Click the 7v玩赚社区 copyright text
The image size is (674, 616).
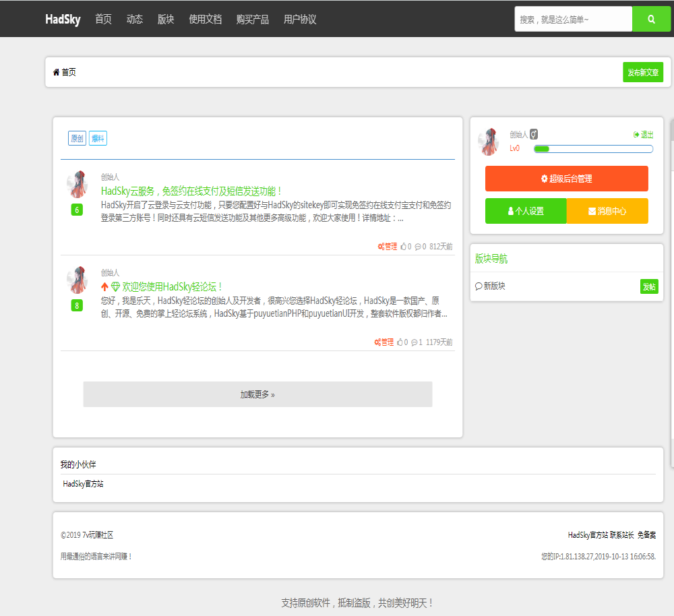pos(98,534)
